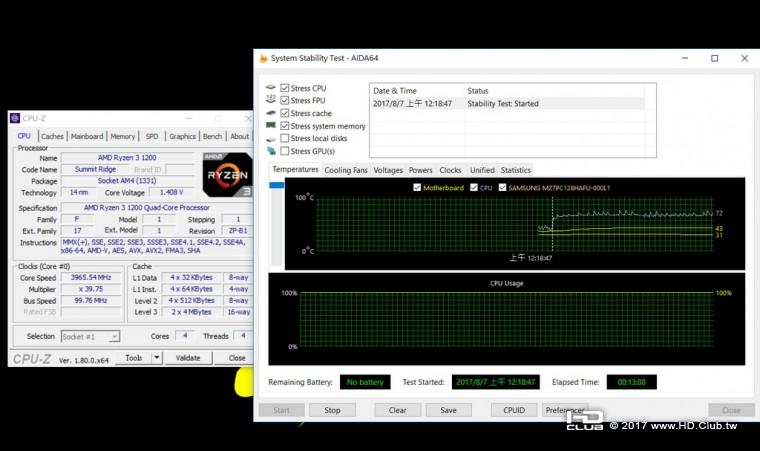Switch to the Cooling Fans tab
This screenshot has height=451, width=760.
[x=346, y=170]
